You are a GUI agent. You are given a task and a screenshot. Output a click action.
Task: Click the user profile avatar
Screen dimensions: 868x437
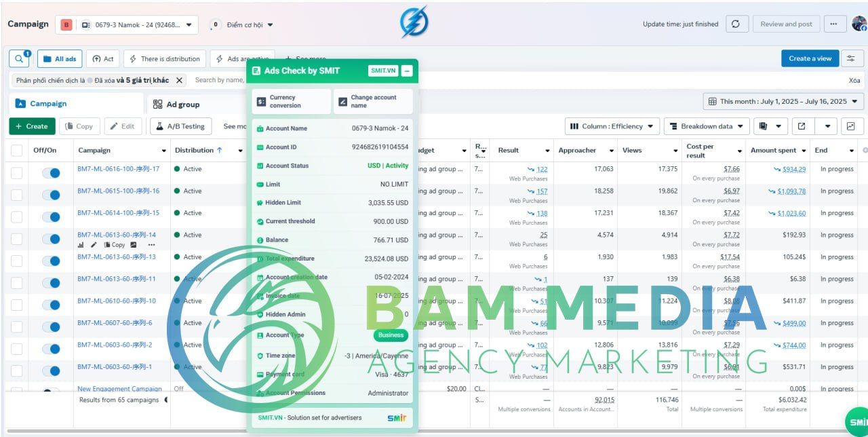tap(859, 24)
